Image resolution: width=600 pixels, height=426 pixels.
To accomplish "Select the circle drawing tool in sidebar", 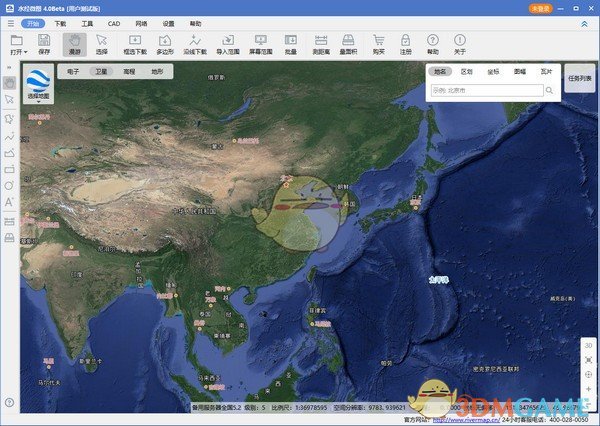I will pos(9,186).
